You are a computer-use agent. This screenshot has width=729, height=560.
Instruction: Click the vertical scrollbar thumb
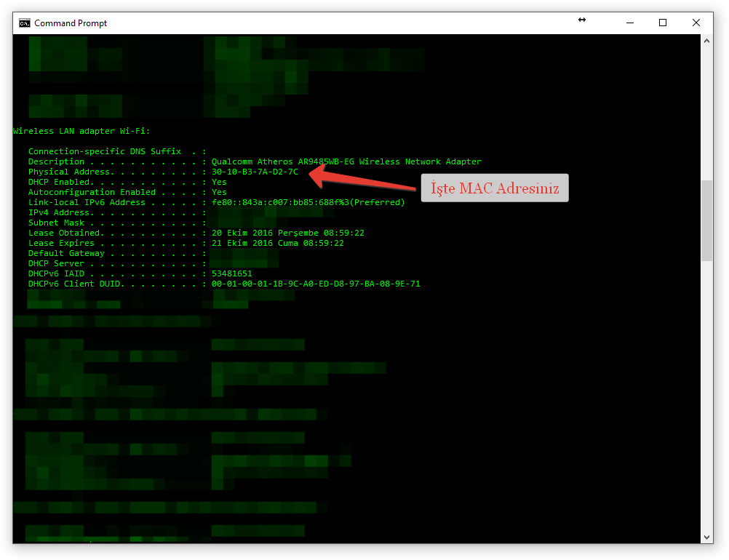coord(707,220)
